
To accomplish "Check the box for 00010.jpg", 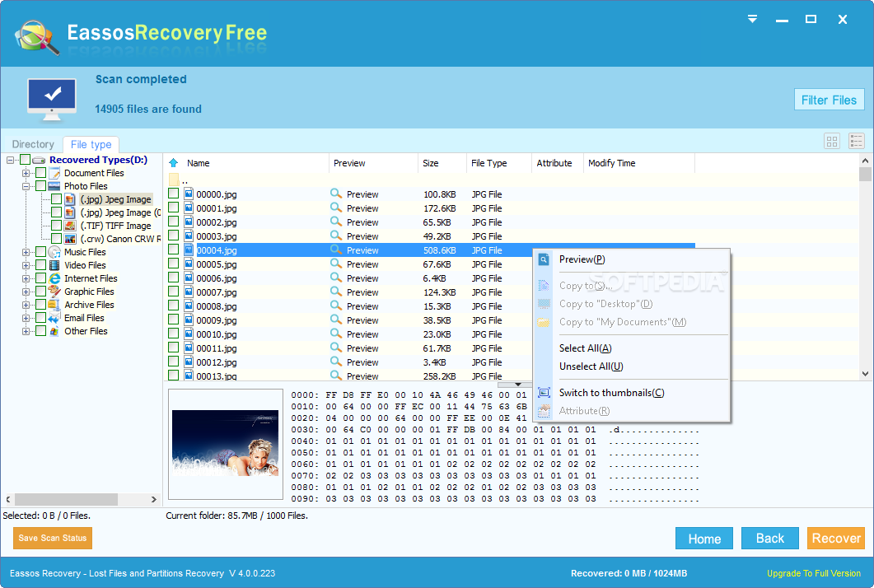I will point(173,334).
